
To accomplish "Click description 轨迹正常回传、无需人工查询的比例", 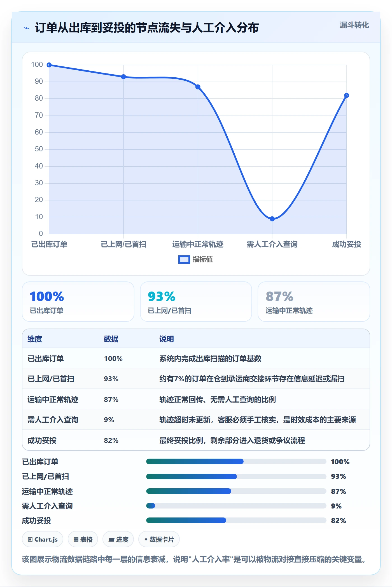I will pyautogui.click(x=218, y=399).
